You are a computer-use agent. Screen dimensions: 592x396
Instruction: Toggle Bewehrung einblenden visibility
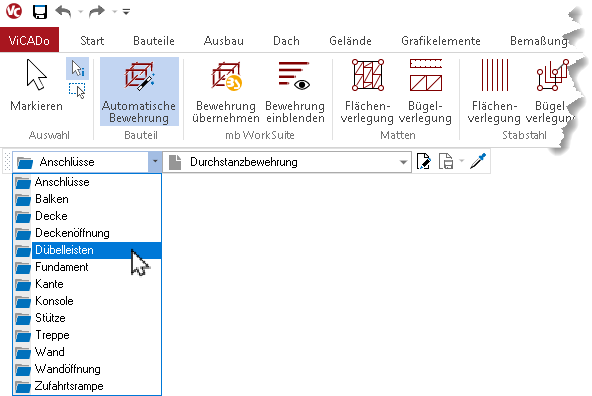295,91
